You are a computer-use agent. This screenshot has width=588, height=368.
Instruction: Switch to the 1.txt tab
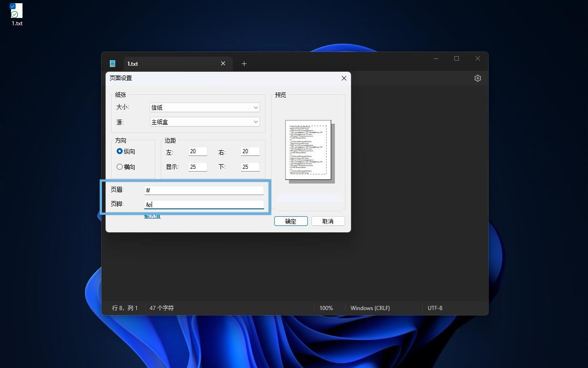(x=170, y=63)
